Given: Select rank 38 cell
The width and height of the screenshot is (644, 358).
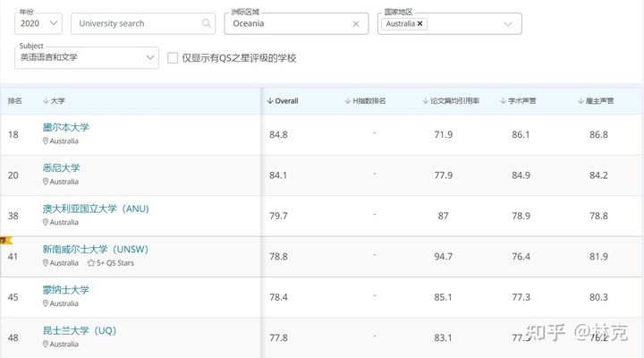Looking at the screenshot, I should click(13, 217).
